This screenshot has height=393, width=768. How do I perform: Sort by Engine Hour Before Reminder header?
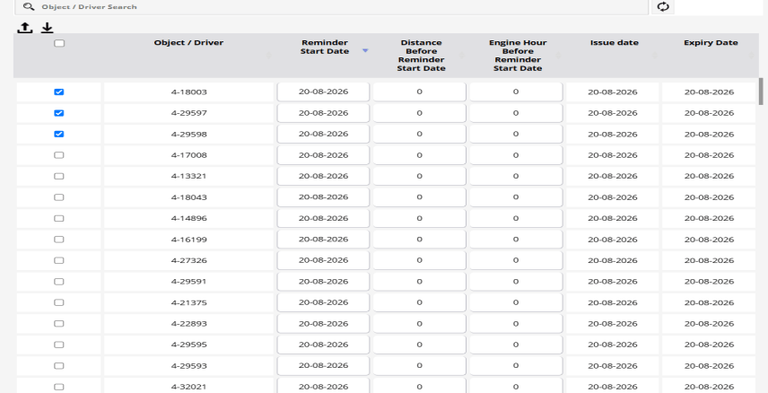(x=518, y=55)
